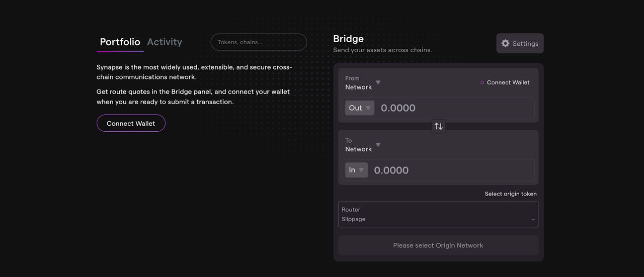
Task: Click the From Network label
Action: [358, 83]
